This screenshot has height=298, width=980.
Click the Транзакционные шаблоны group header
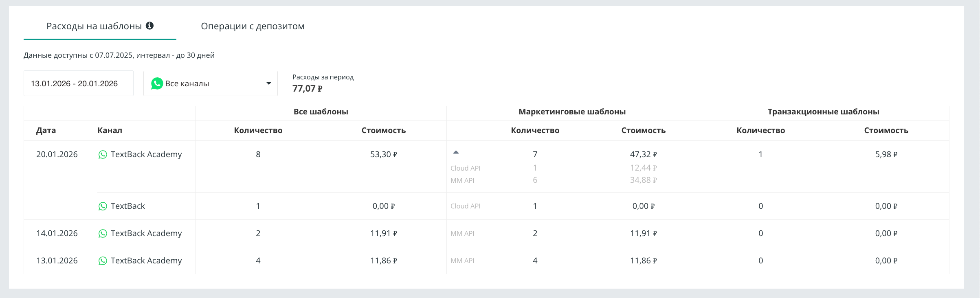(x=823, y=112)
